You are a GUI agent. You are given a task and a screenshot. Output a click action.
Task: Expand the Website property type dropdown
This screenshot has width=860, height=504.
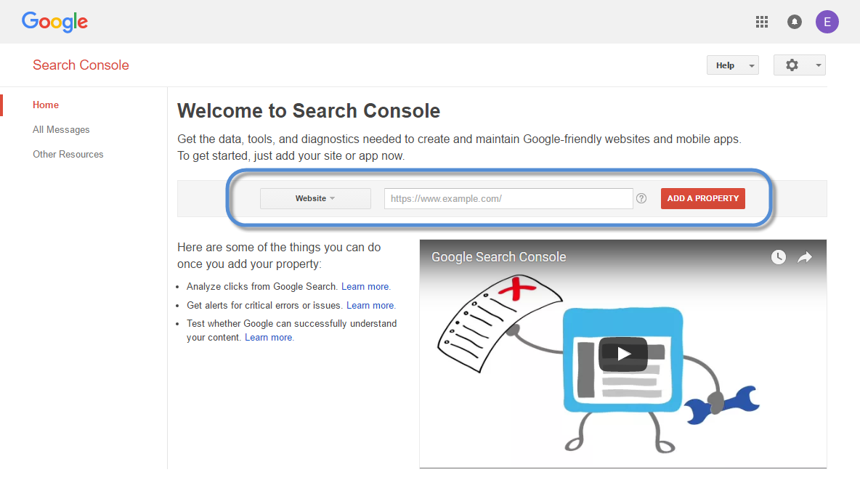tap(315, 198)
